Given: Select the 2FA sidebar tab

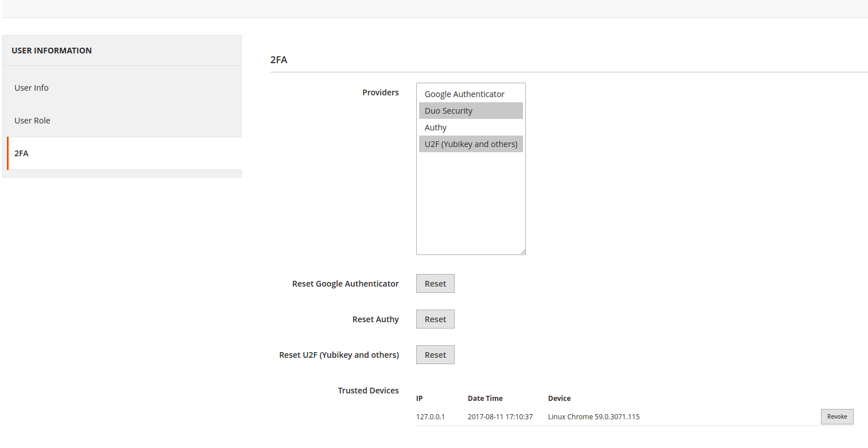Looking at the screenshot, I should [22, 153].
